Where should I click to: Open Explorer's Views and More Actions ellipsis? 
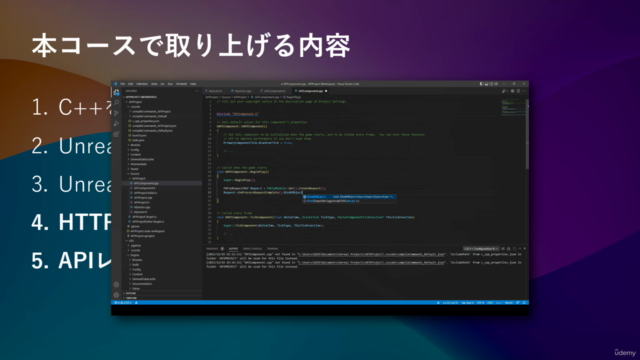click(x=197, y=91)
